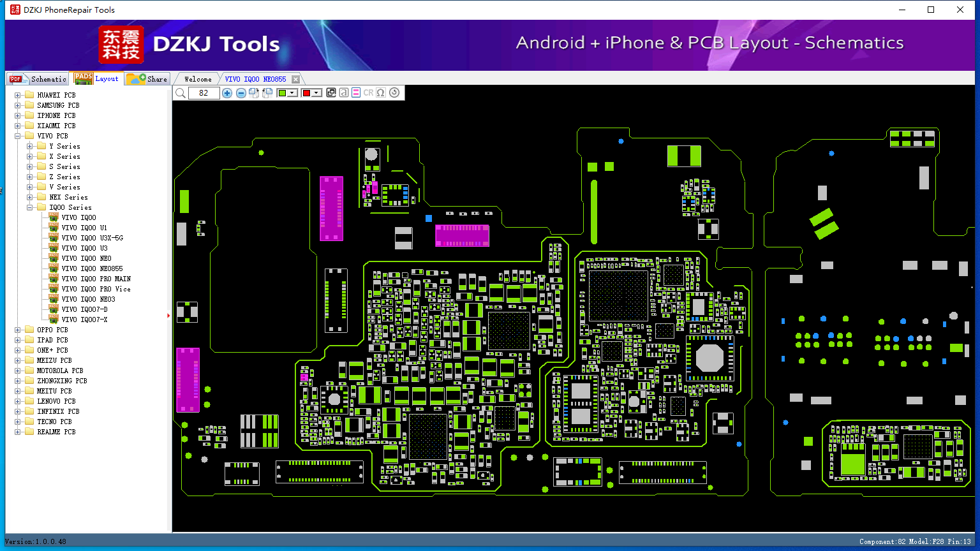
Task: Collapse the IQOO Series node
Action: pyautogui.click(x=29, y=207)
